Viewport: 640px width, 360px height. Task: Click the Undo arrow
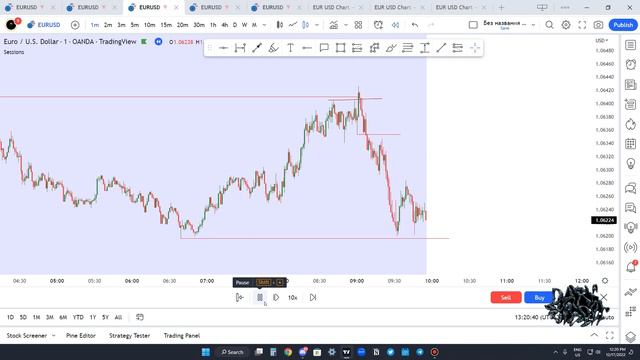(x=415, y=25)
